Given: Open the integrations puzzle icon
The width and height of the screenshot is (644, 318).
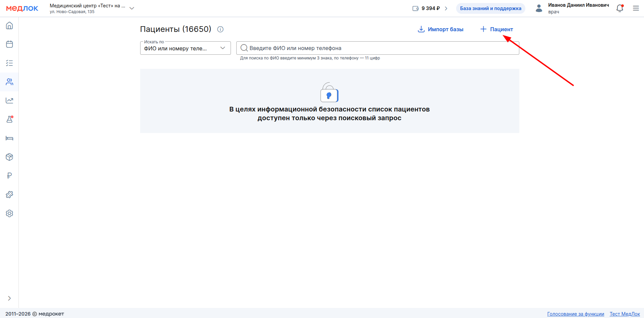Looking at the screenshot, I should [x=9, y=194].
